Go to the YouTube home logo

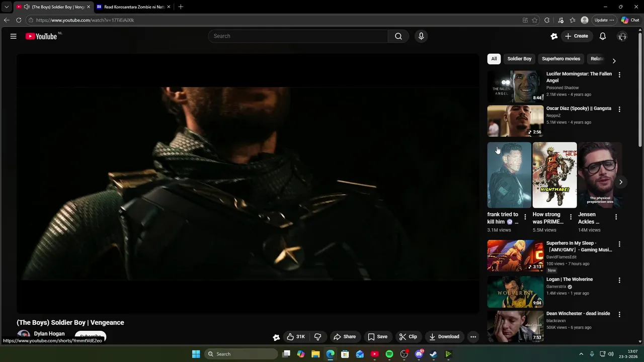pos(41,36)
